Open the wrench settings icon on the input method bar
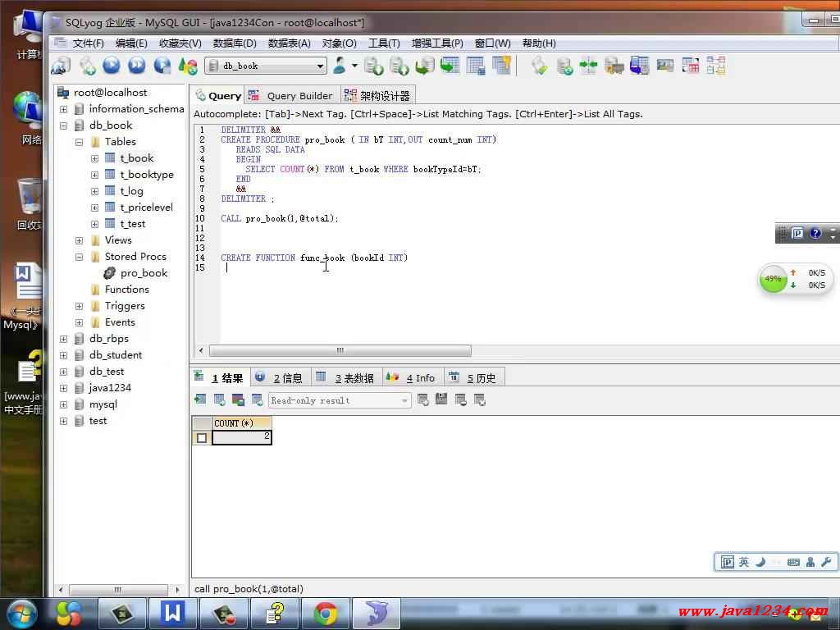840x630 pixels. pos(826,562)
